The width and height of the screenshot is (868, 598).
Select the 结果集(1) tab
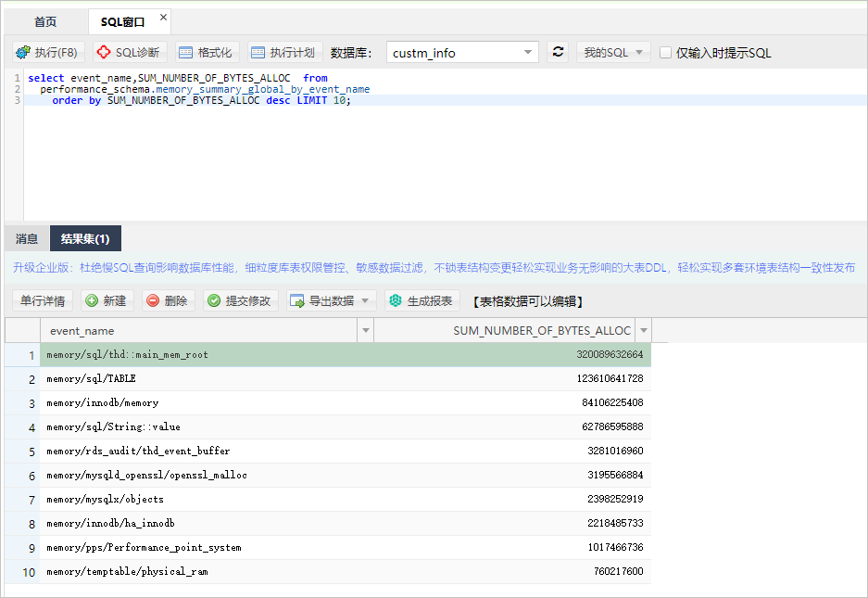(x=85, y=239)
